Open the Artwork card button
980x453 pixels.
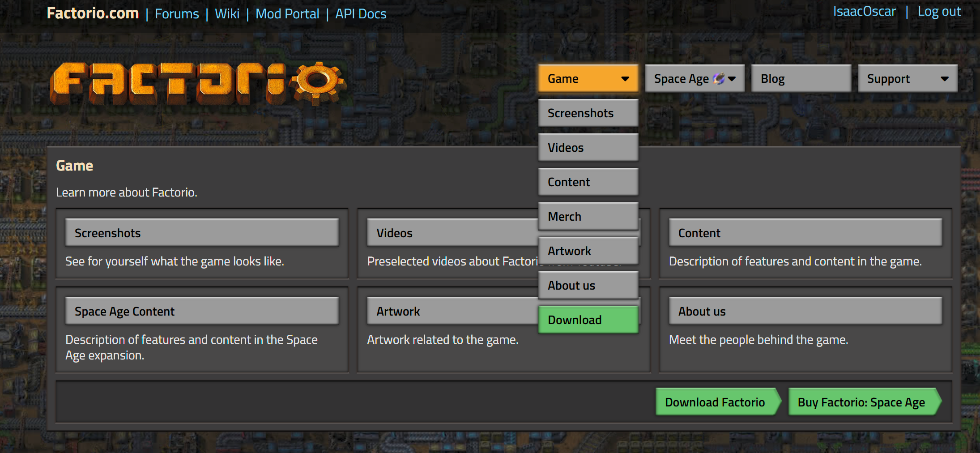(452, 311)
